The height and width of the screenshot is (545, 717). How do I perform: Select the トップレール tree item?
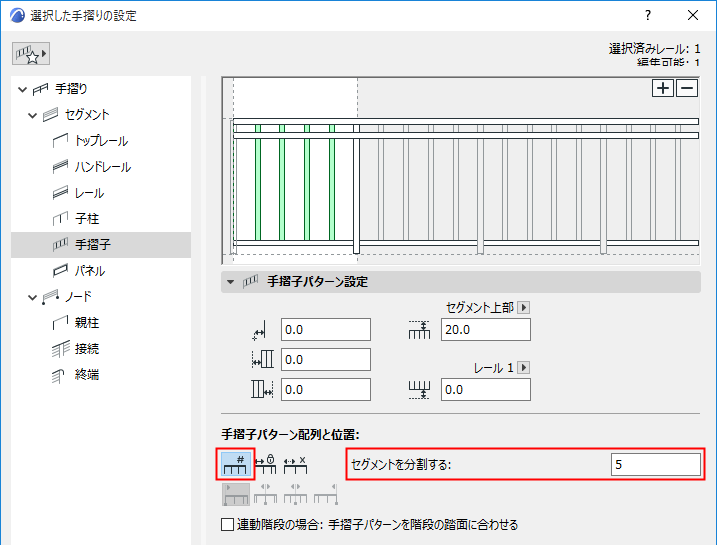coord(101,141)
